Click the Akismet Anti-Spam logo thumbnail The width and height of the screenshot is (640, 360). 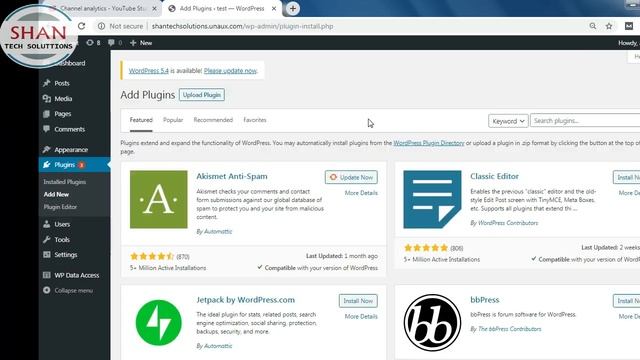coord(159,199)
